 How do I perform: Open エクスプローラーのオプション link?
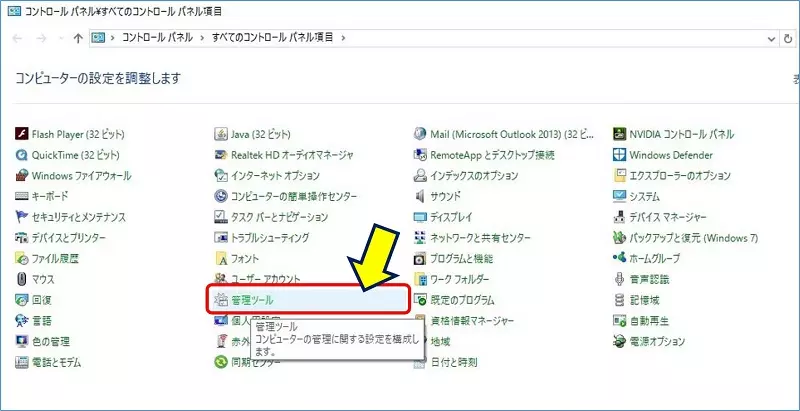pos(680,176)
